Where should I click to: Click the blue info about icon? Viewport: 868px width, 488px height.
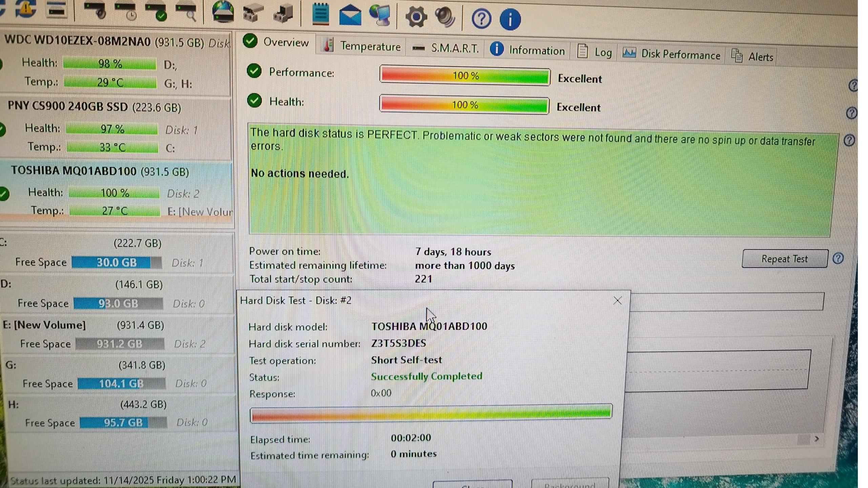pyautogui.click(x=510, y=19)
